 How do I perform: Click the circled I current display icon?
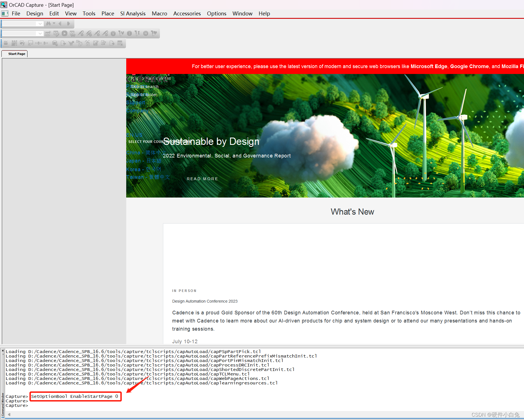click(129, 34)
